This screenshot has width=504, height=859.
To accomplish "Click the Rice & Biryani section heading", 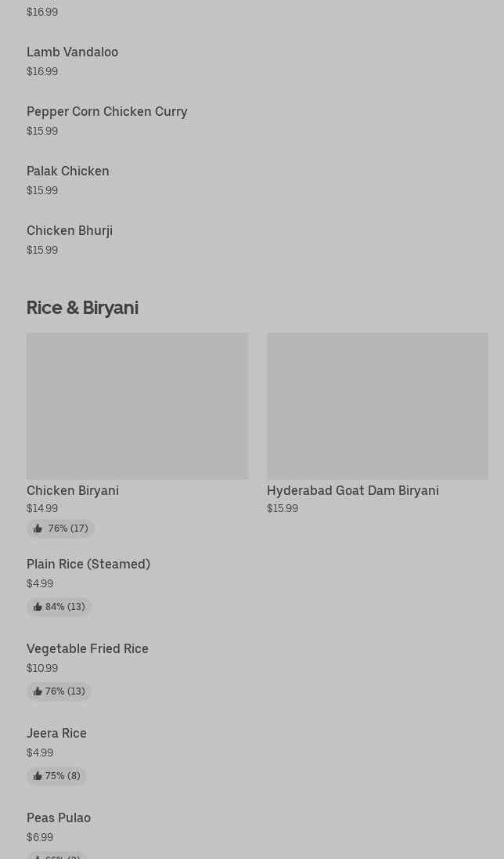I will coord(82,308).
